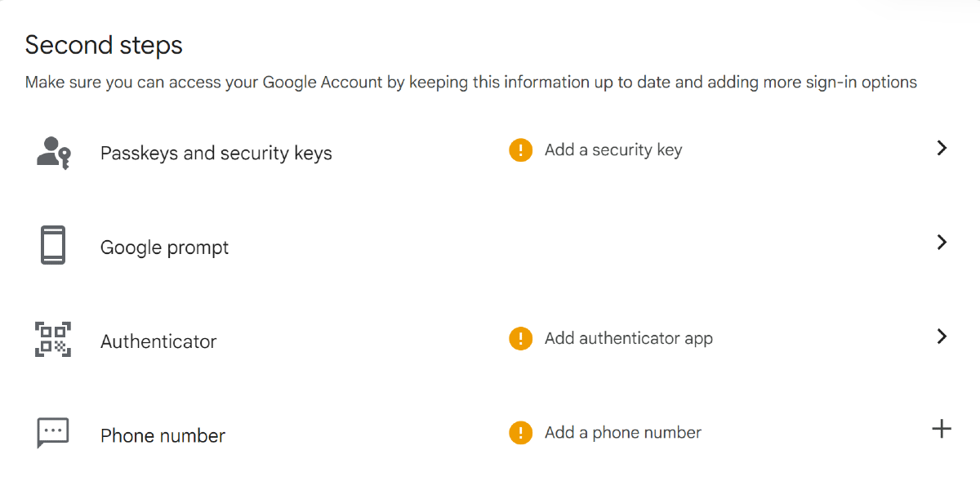Click the description text about Google Account access
The image size is (980, 477).
point(470,82)
